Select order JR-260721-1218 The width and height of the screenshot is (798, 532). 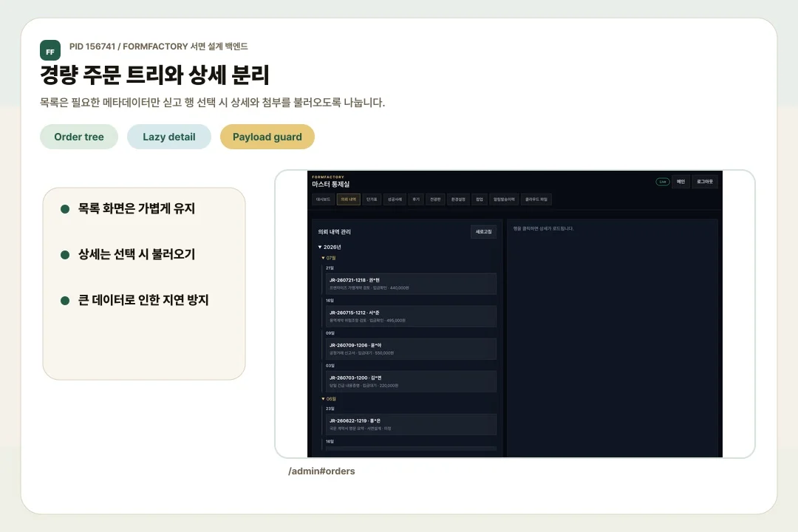pyautogui.click(x=411, y=284)
